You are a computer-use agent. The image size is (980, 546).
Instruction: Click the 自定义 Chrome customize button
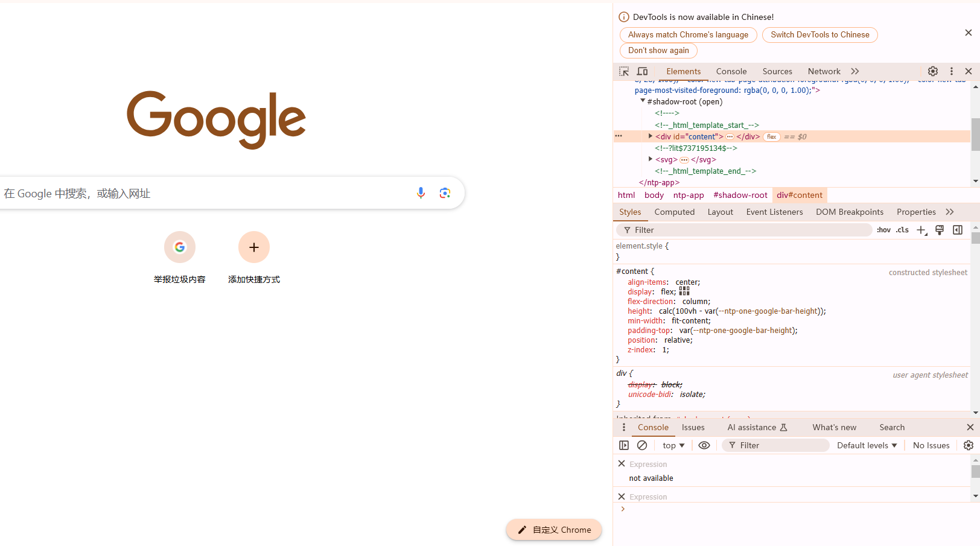[x=554, y=530]
